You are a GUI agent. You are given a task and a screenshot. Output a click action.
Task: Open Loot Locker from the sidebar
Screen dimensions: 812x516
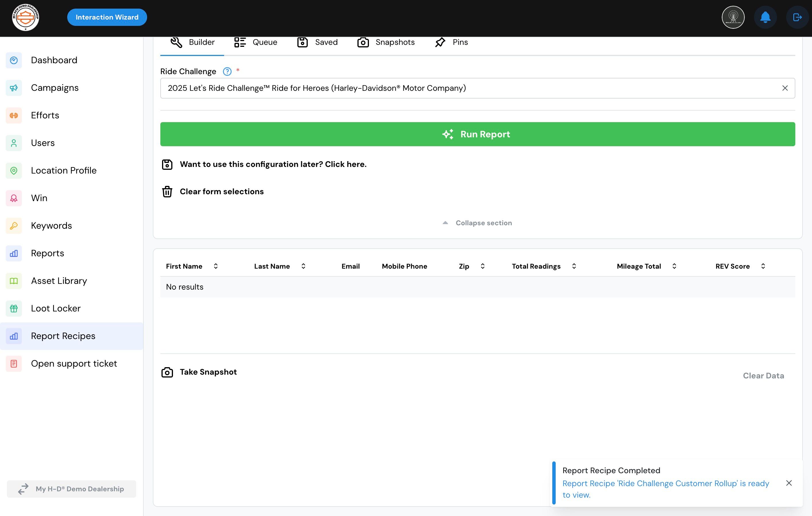pyautogui.click(x=56, y=308)
